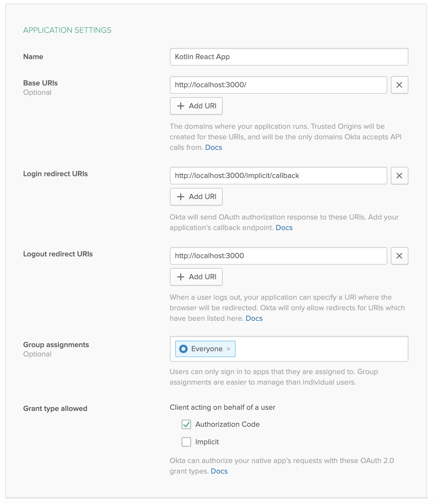Remove the Everyone group tag
This screenshot has height=504, width=433.
point(229,349)
